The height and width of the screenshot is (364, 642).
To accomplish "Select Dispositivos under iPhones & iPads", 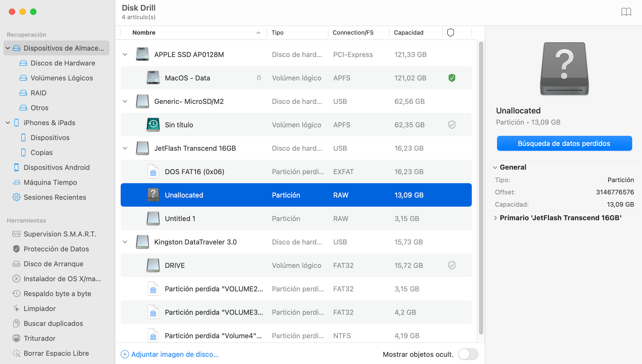I will 50,137.
